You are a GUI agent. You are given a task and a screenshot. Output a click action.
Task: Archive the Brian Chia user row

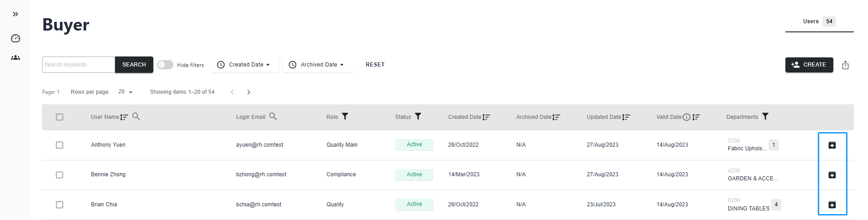(x=832, y=205)
